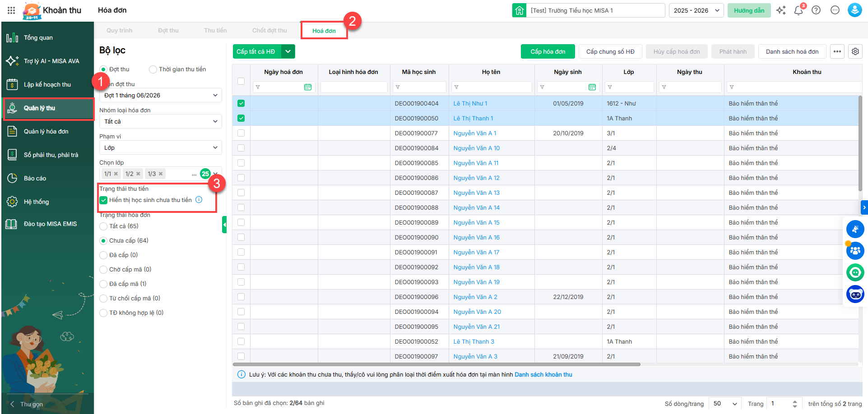Open the school year 2025 - 2026 dropdown
The image size is (868, 414).
[696, 10]
